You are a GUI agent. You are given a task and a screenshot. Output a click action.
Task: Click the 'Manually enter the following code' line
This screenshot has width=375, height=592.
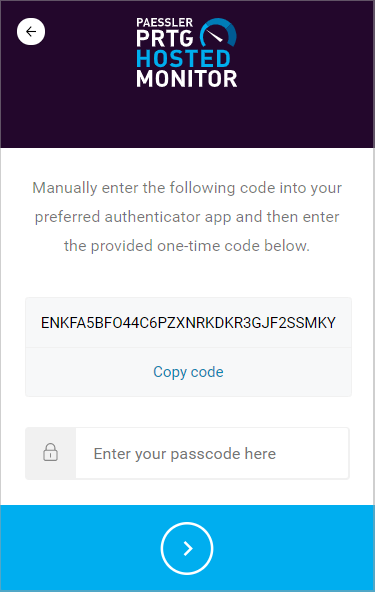click(187, 188)
